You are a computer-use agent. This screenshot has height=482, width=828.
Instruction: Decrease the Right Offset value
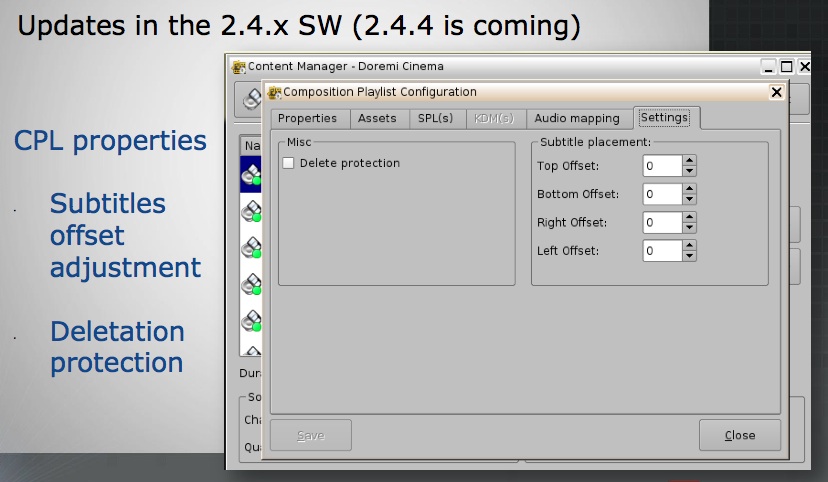[x=689, y=228]
